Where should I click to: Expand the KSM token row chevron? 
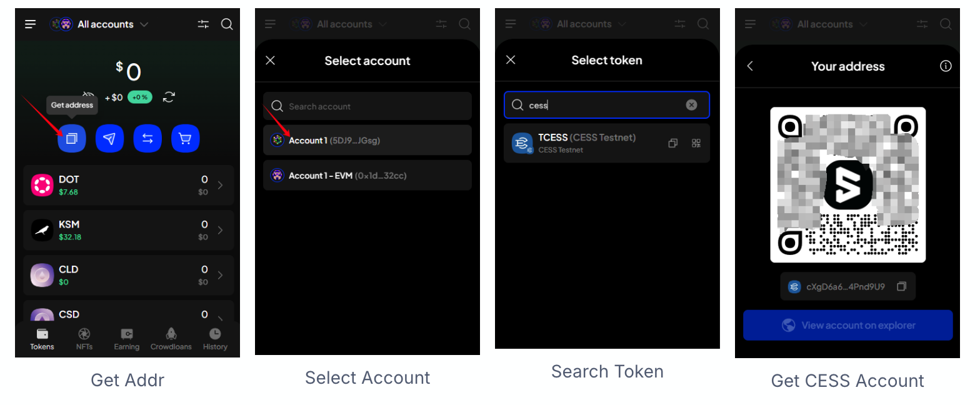coord(219,230)
